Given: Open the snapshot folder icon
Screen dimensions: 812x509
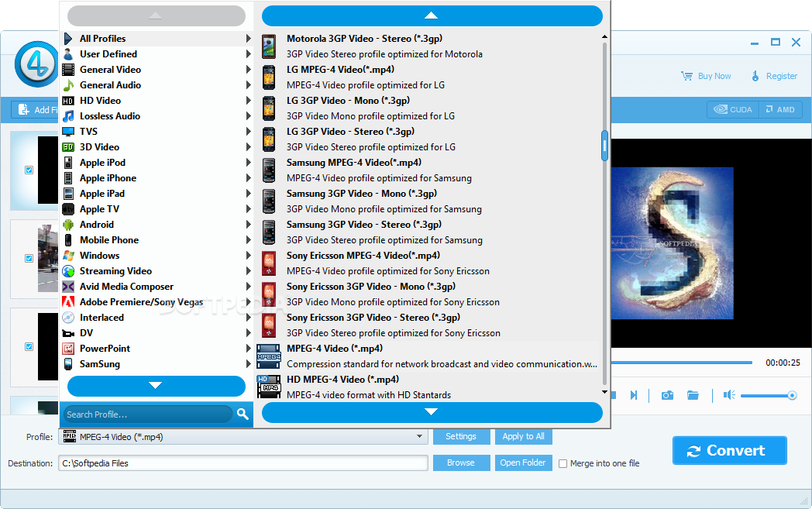Looking at the screenshot, I should (x=693, y=396).
